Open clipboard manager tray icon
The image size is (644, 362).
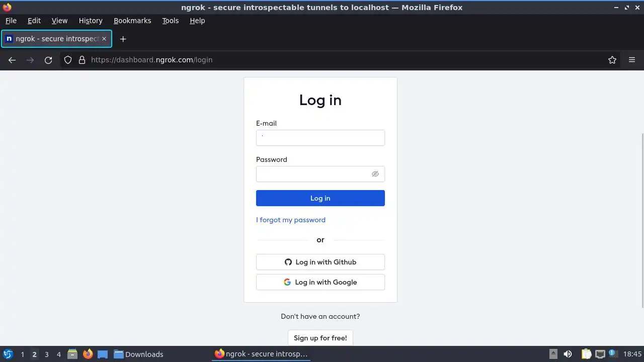click(586, 354)
